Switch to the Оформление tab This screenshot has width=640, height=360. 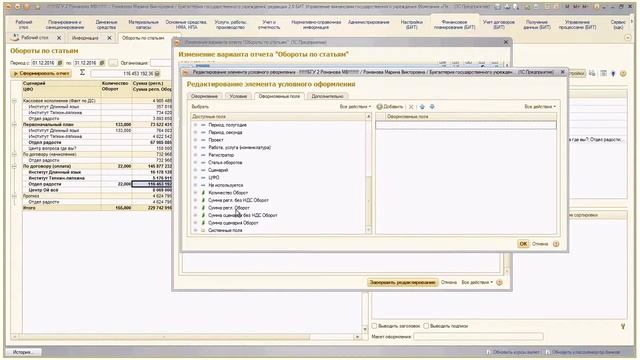point(204,96)
